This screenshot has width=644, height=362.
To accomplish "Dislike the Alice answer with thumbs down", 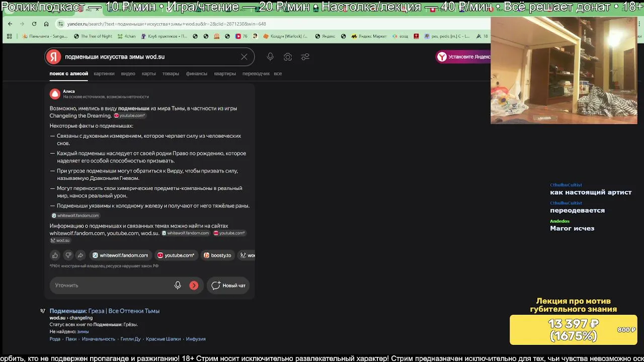I will point(68,255).
